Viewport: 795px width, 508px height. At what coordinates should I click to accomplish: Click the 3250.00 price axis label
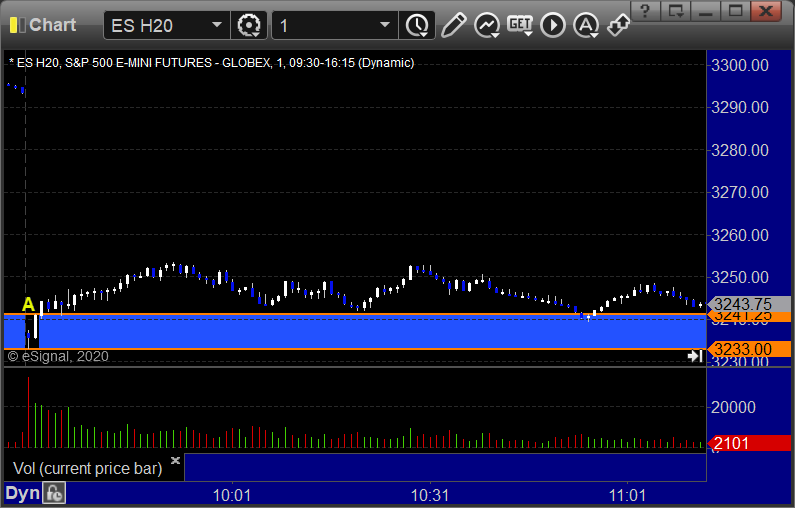[x=740, y=277]
